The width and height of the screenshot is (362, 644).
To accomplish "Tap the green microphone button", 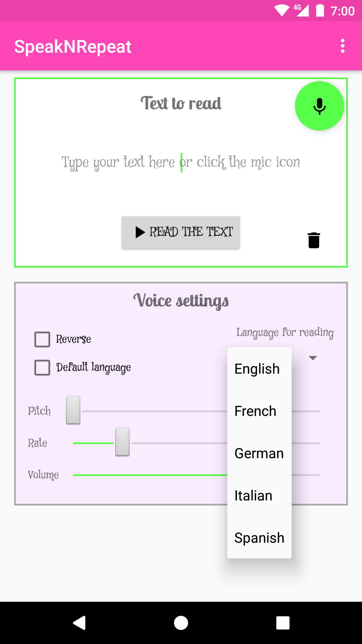I will tap(319, 106).
